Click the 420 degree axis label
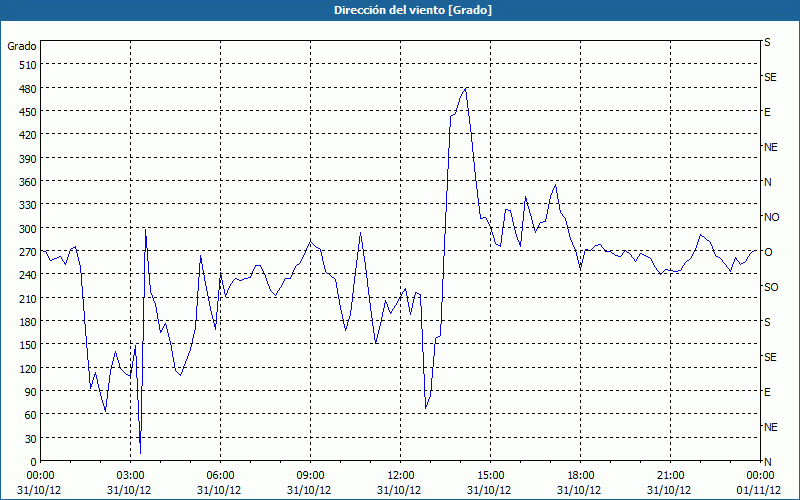The width and height of the screenshot is (800, 500). pyautogui.click(x=29, y=135)
